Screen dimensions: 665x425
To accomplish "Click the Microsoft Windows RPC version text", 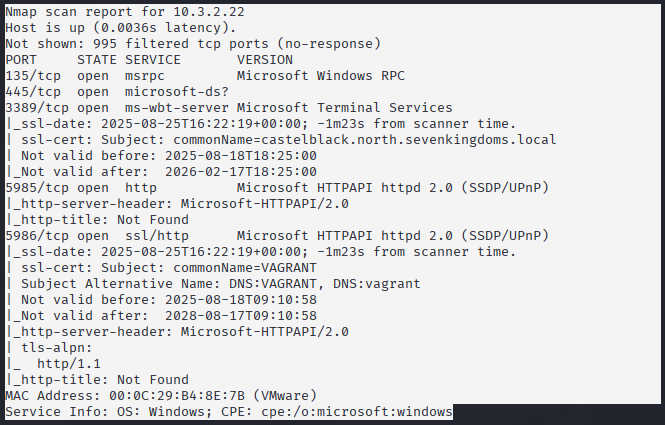I will point(321,76).
